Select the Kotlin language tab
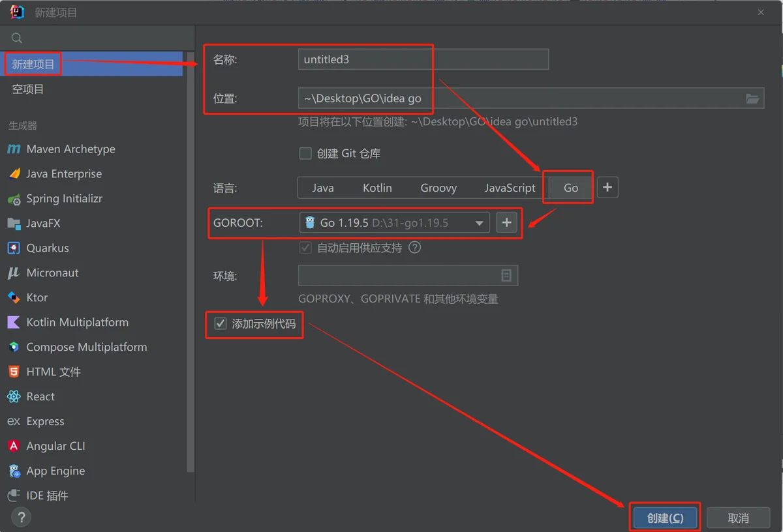The height and width of the screenshot is (532, 783). coord(377,188)
